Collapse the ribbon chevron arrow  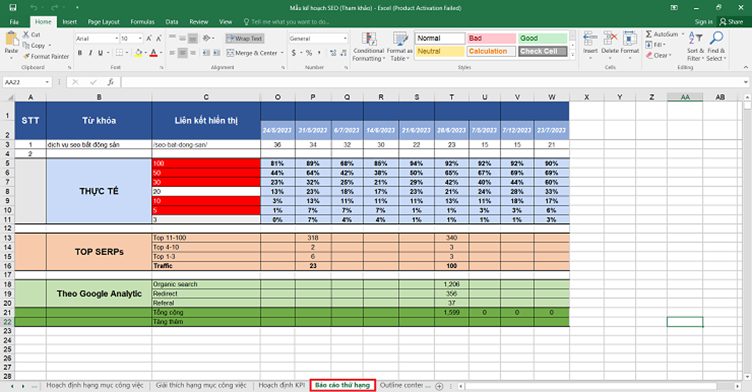(x=745, y=68)
